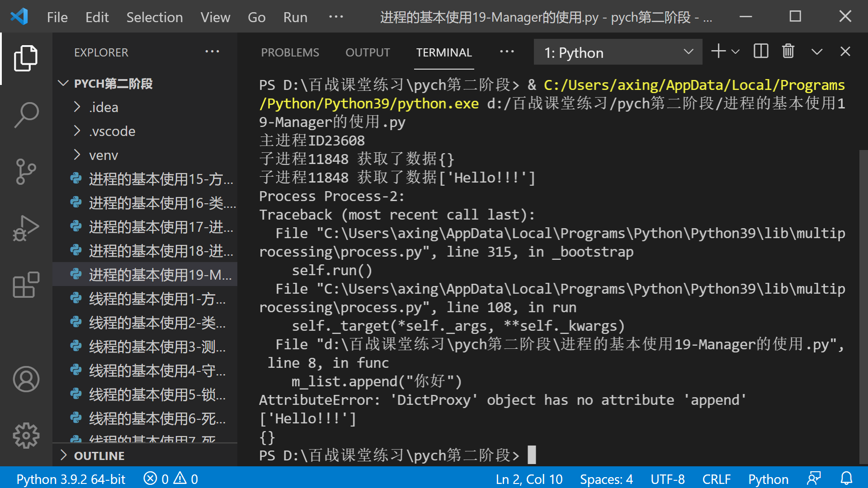Click the AttributeError message line in terminal
This screenshot has width=868, height=488.
click(x=502, y=400)
